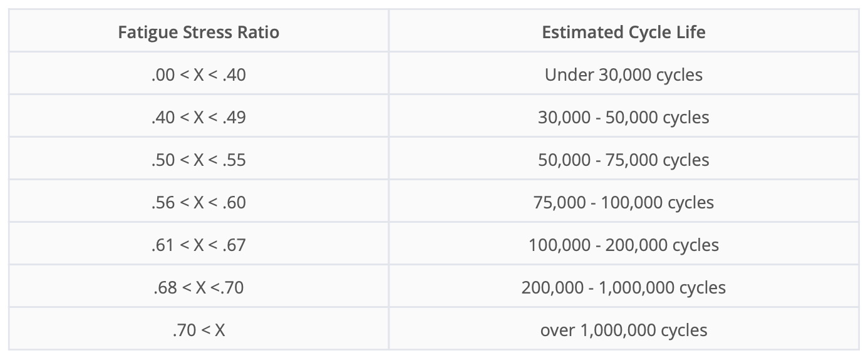Select the 50,000 - 75,000 cycles cell

[x=623, y=160]
